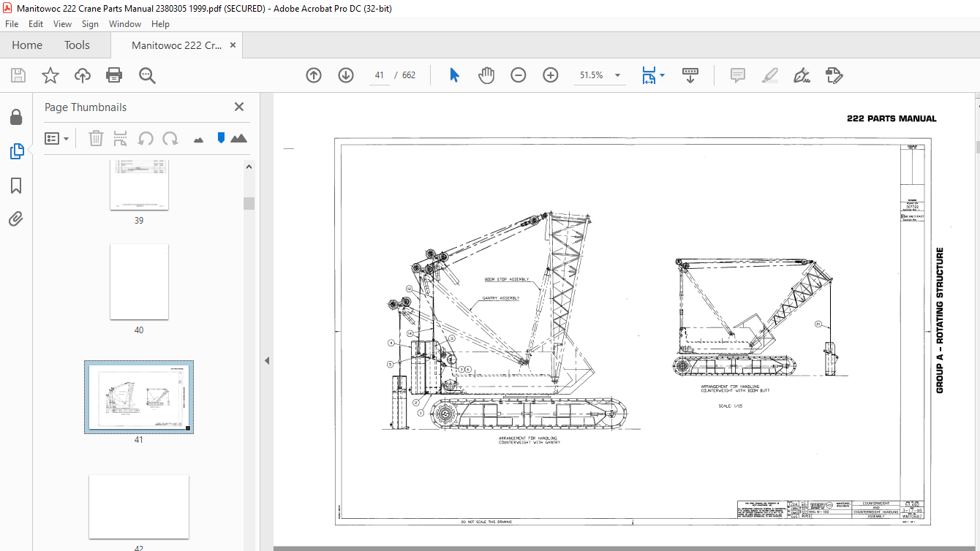Select the Highlight text pen tool
This screenshot has width=980, height=551.
(x=769, y=75)
